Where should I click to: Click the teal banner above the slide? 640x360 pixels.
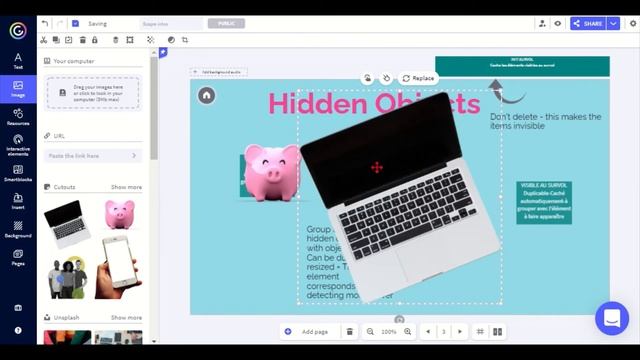[x=522, y=66]
